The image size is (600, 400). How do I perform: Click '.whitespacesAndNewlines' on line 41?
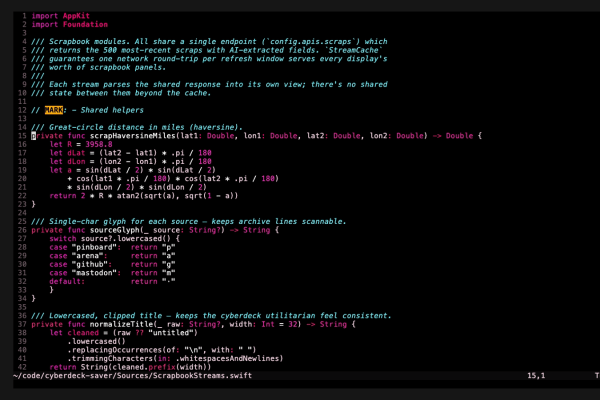coord(227,359)
